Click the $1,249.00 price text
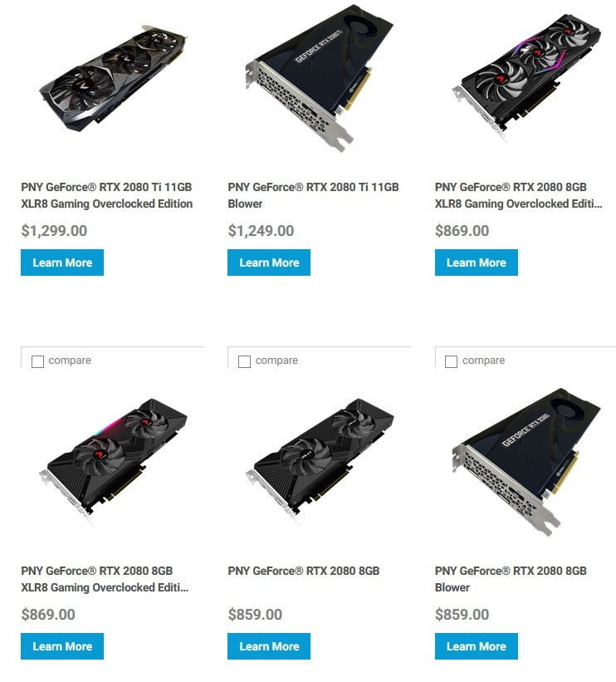 (261, 231)
